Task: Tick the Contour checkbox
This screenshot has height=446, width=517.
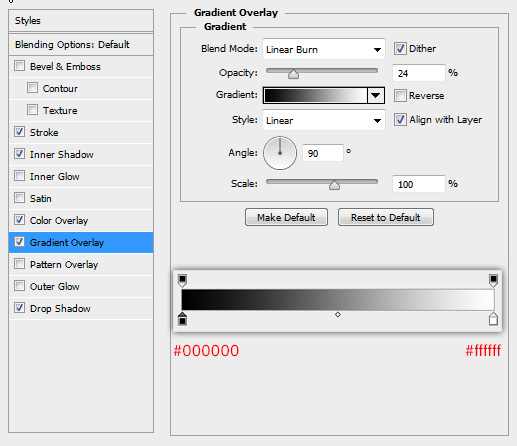Action: point(32,88)
